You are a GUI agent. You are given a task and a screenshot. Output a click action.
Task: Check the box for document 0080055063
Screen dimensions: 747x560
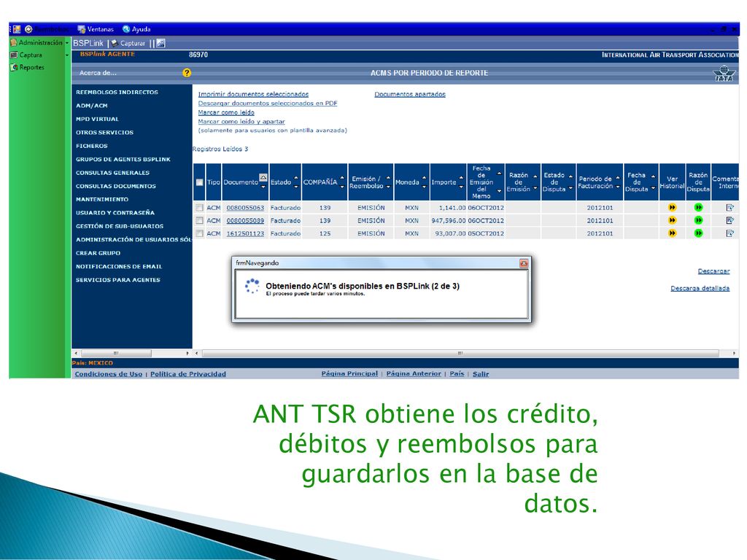click(x=200, y=208)
